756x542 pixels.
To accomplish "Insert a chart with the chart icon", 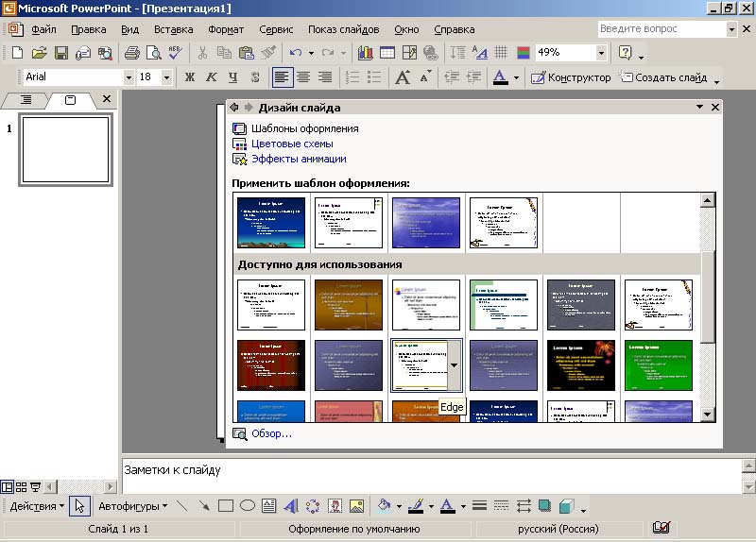I will tap(366, 53).
